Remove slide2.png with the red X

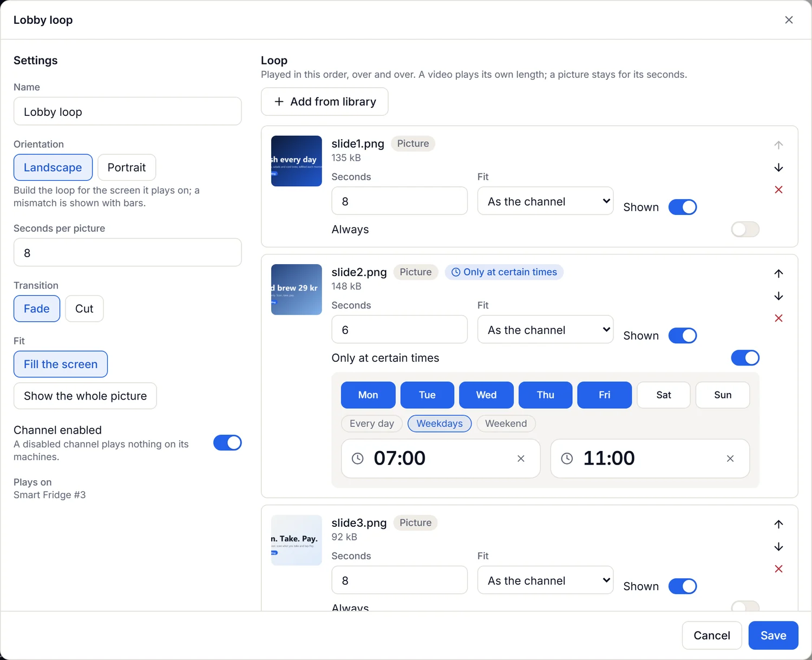(x=778, y=318)
